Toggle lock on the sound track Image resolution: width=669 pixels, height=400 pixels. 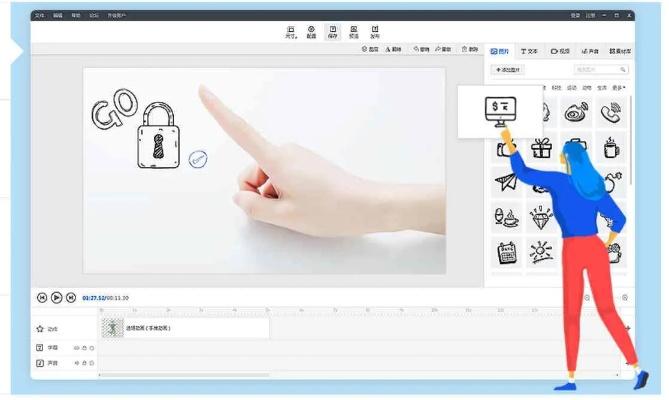pos(84,363)
